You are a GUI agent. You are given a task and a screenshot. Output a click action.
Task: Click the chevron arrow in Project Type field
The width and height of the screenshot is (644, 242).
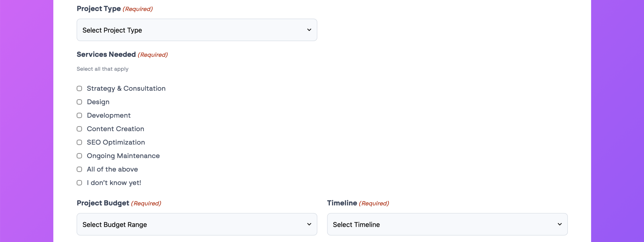click(x=309, y=30)
